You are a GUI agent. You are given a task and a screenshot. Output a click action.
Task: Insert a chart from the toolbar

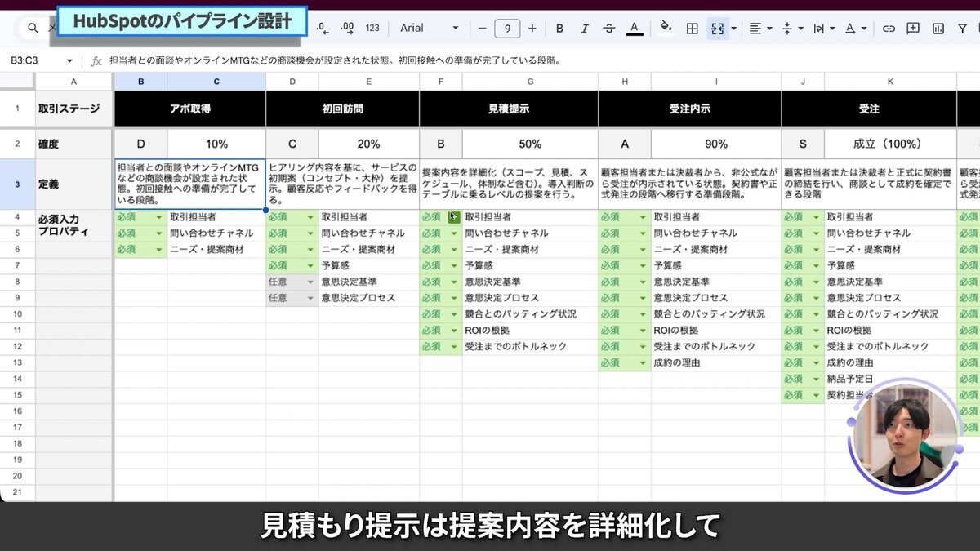(938, 27)
